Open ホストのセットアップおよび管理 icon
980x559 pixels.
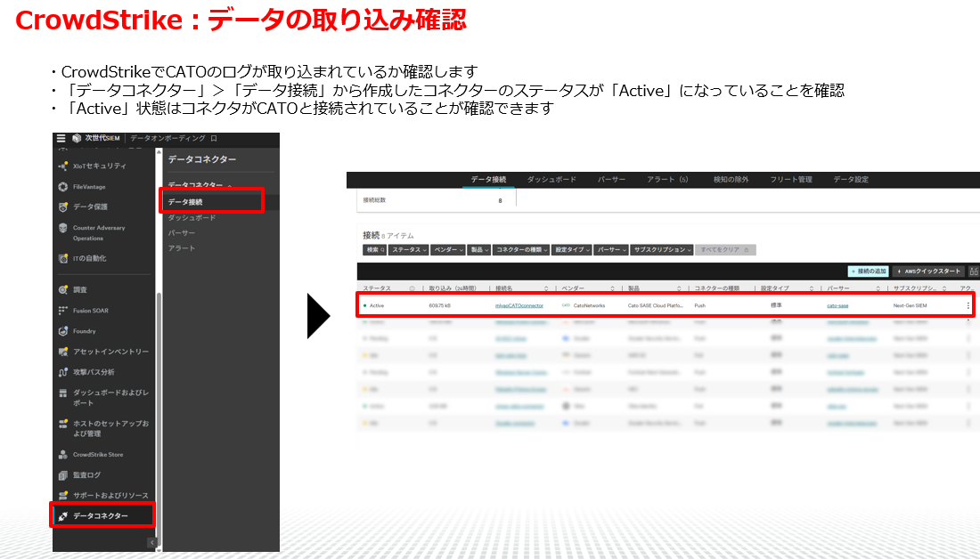pyautogui.click(x=62, y=424)
